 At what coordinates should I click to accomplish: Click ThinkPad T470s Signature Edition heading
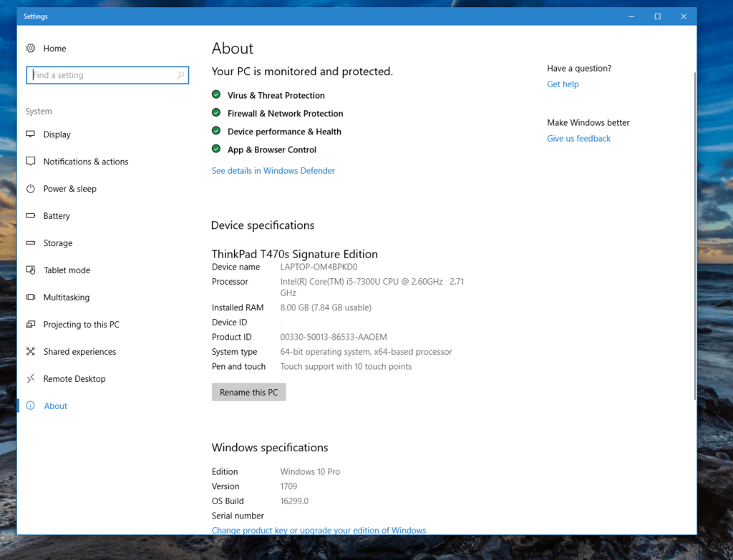(x=294, y=254)
